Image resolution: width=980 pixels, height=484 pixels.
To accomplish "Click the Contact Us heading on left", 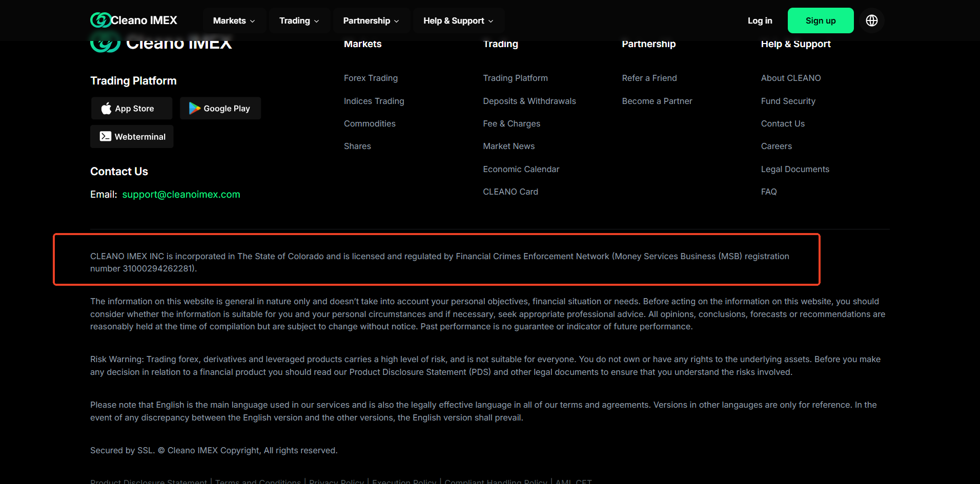I will (119, 171).
